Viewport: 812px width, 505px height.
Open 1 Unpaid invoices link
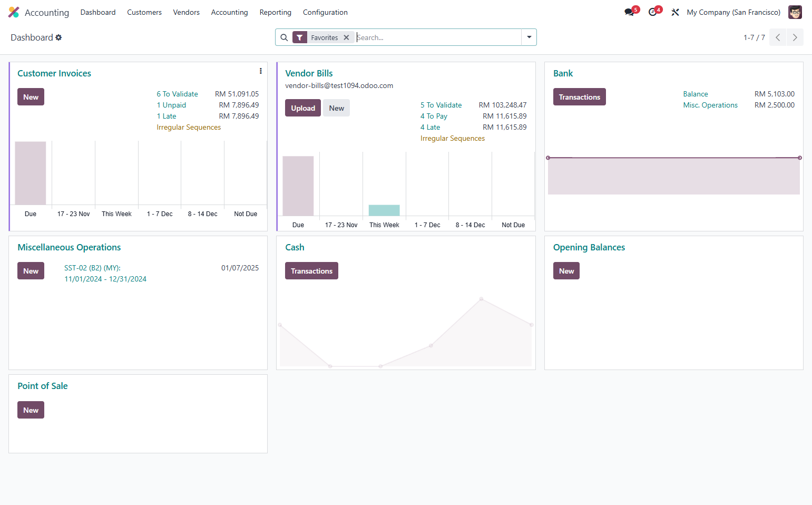tap(171, 105)
